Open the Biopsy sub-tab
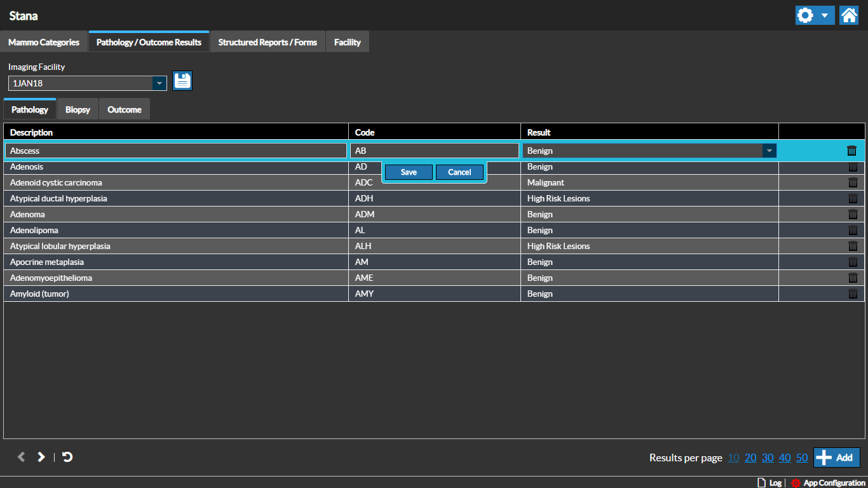Screen dimensions: 868x488 (x=78, y=109)
